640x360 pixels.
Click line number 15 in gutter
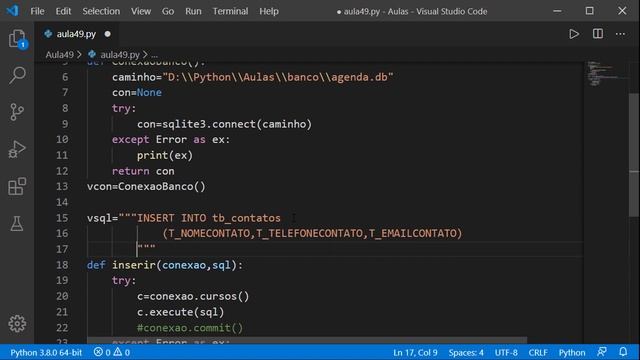pyautogui.click(x=62, y=218)
